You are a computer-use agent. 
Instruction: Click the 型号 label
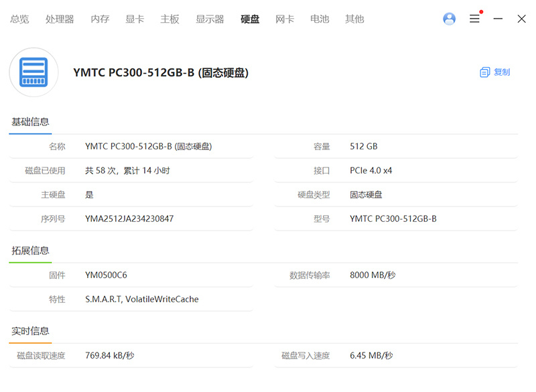(322, 218)
